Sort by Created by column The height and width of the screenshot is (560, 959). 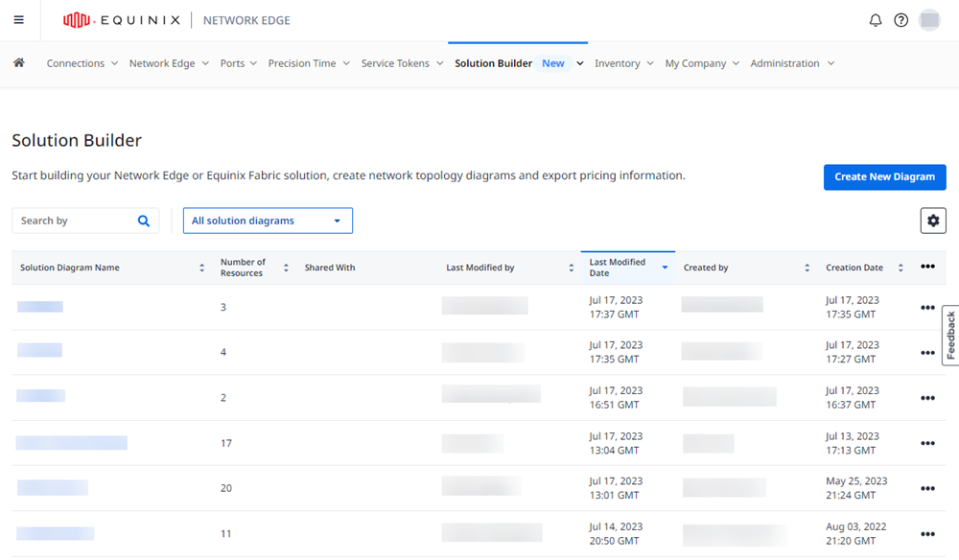tap(807, 268)
